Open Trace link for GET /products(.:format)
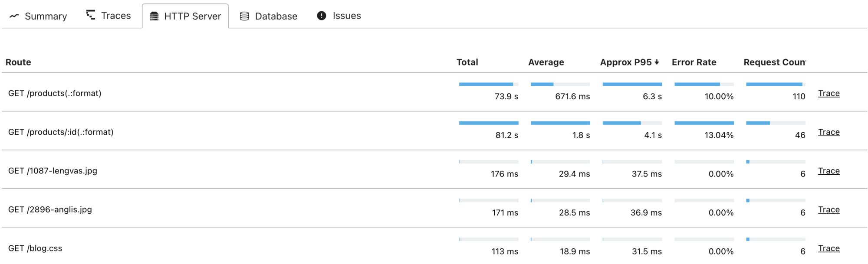The width and height of the screenshot is (868, 264). [829, 93]
